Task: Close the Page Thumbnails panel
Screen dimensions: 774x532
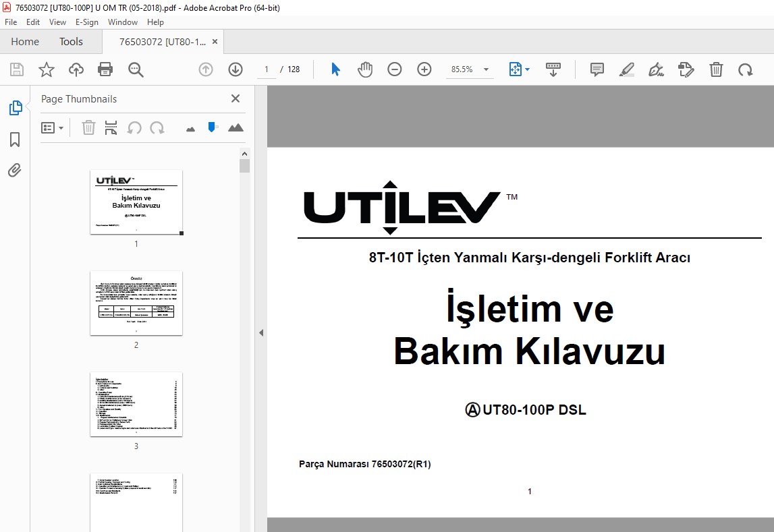Action: [236, 98]
